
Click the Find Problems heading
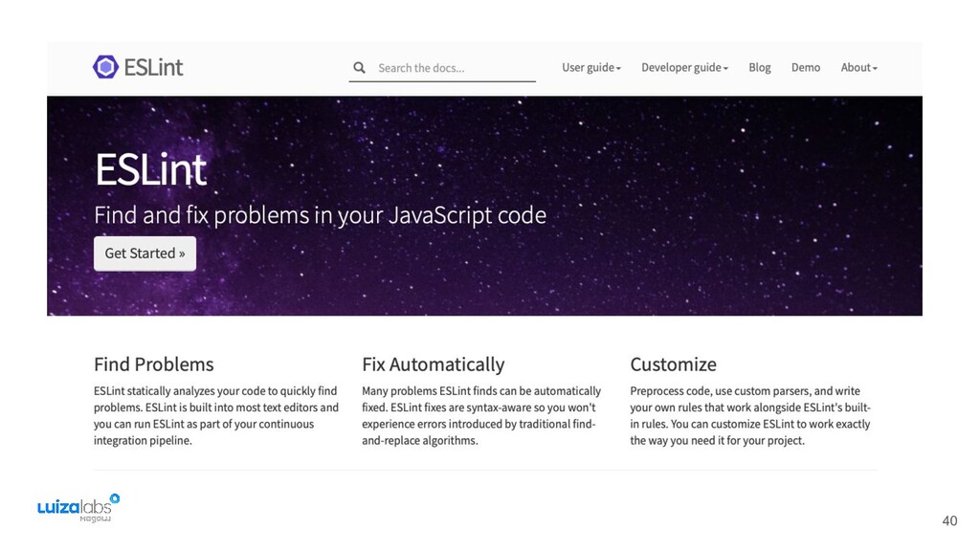pyautogui.click(x=154, y=364)
